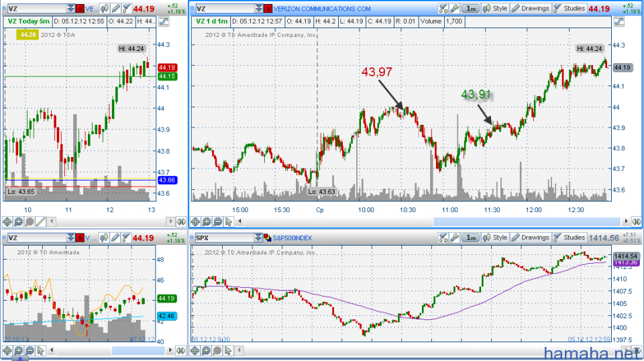Zoom in on the top-left VZ 5m chart
Image resolution: width=644 pixels, height=361 pixels.
tap(19, 222)
